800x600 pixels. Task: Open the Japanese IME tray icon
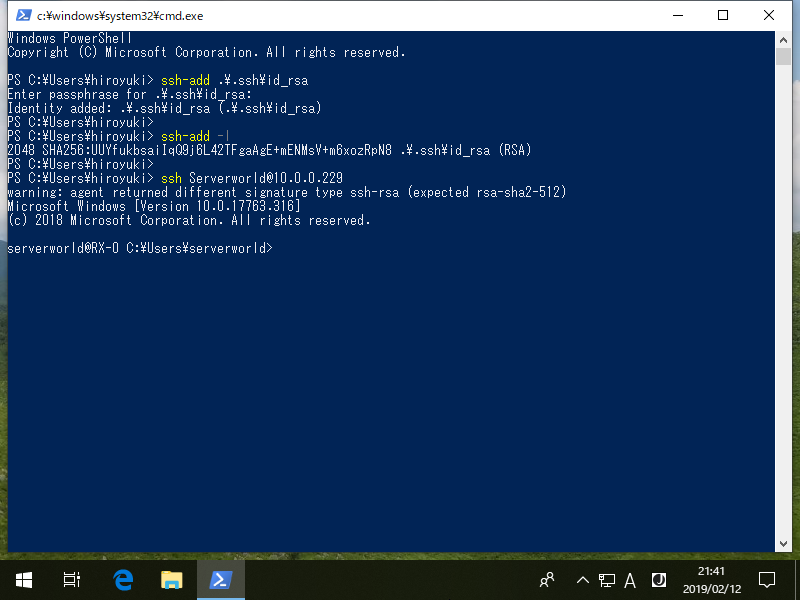(658, 580)
